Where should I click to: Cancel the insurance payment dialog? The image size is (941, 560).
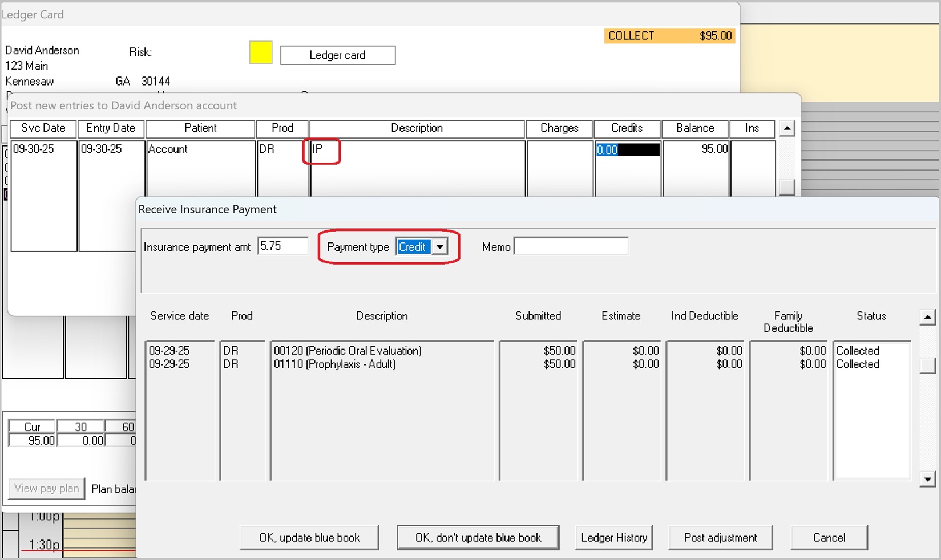[x=829, y=538]
